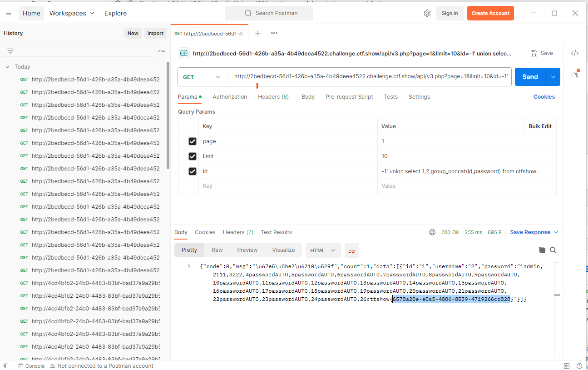The image size is (588, 370).
Task: Open the History sidebar more options ellipsis
Action: (162, 51)
